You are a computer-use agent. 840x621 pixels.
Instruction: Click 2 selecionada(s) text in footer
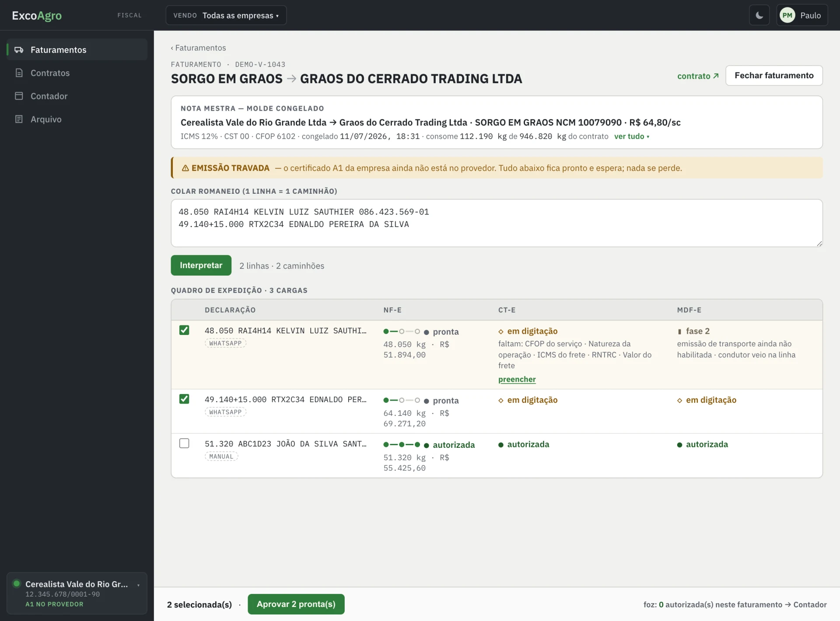pyautogui.click(x=199, y=605)
